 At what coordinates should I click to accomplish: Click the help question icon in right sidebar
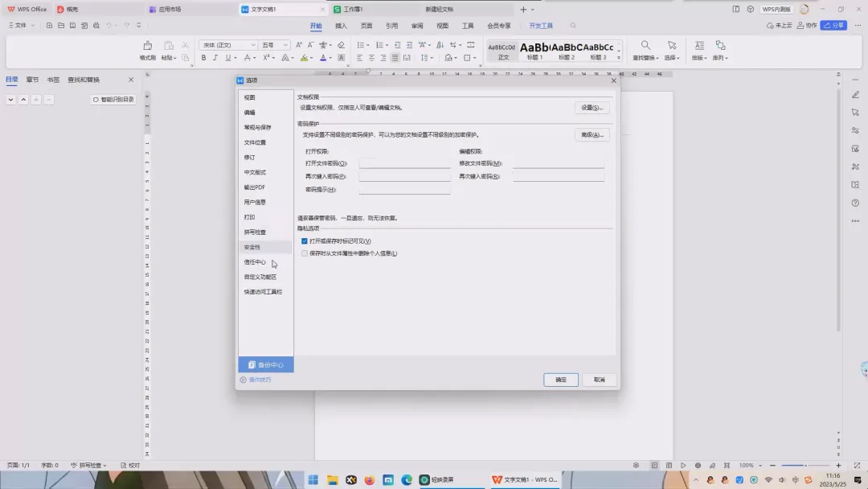click(855, 203)
